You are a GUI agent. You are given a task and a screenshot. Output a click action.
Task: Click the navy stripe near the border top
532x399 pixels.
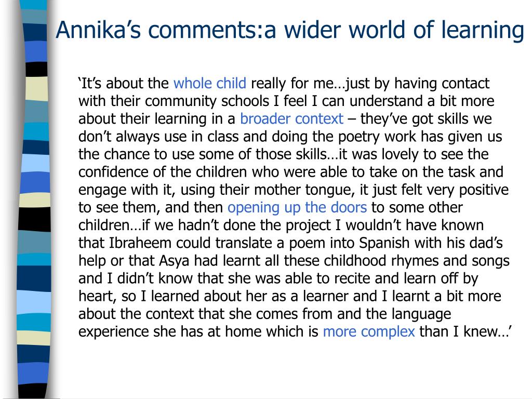[35, 33]
